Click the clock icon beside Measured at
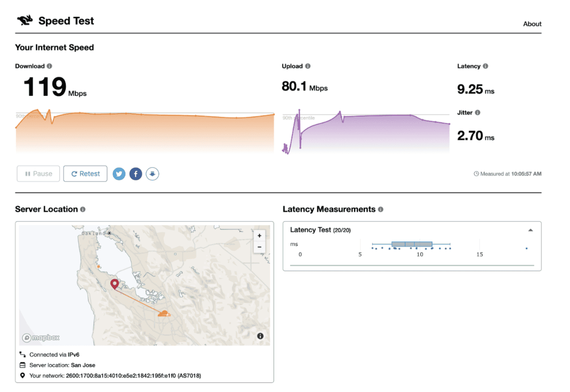Screen dimensions: 570x392 click(476, 174)
